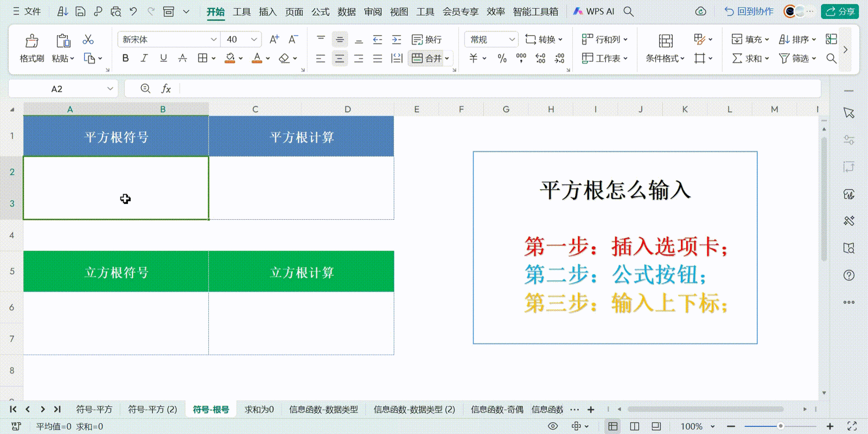
Task: Click the Cut scissors icon
Action: click(x=88, y=40)
